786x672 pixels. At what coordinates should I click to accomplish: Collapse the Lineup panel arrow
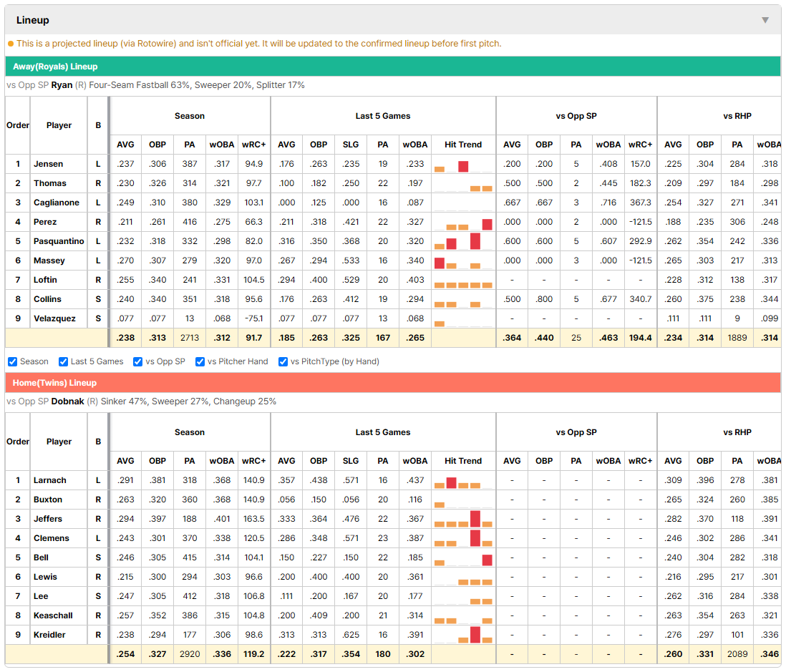(x=765, y=20)
